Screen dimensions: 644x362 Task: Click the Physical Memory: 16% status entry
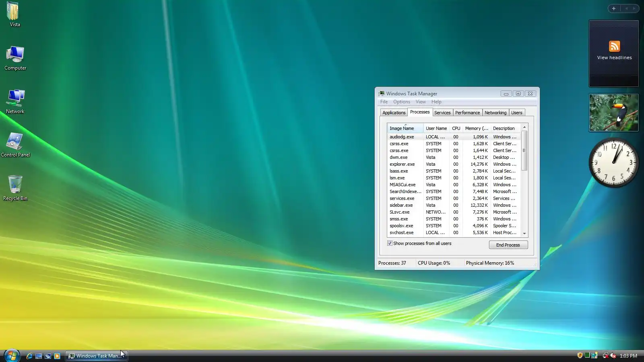coord(490,263)
